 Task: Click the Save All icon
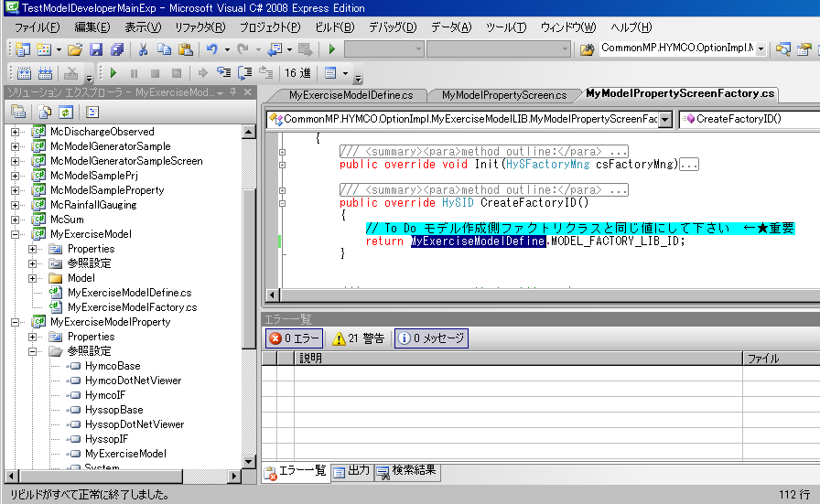click(116, 49)
